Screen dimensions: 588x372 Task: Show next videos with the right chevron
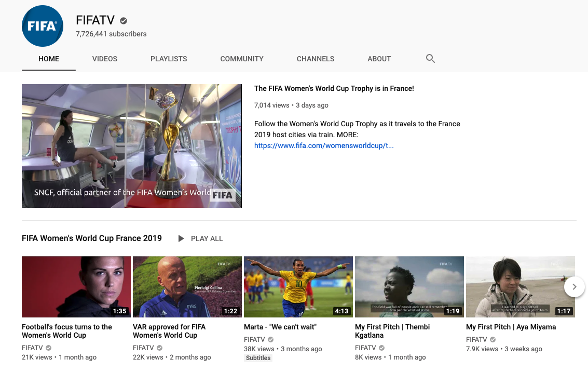(574, 287)
